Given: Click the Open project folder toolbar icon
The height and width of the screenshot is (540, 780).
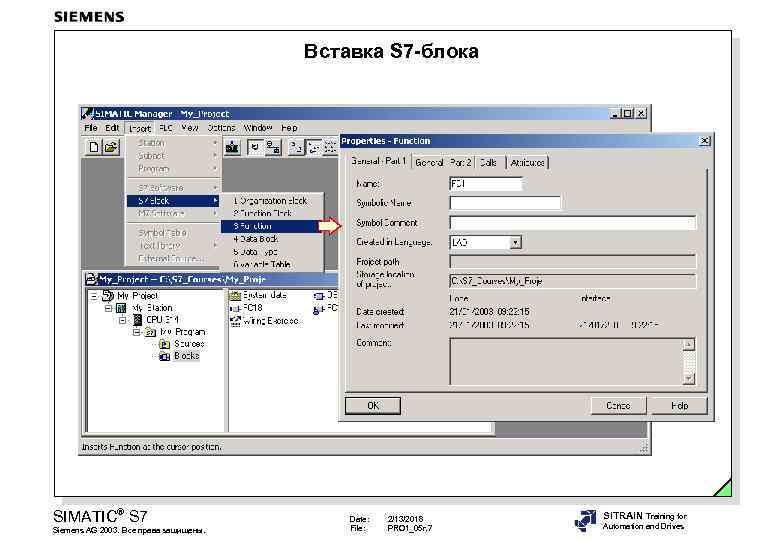Looking at the screenshot, I should click(x=111, y=147).
